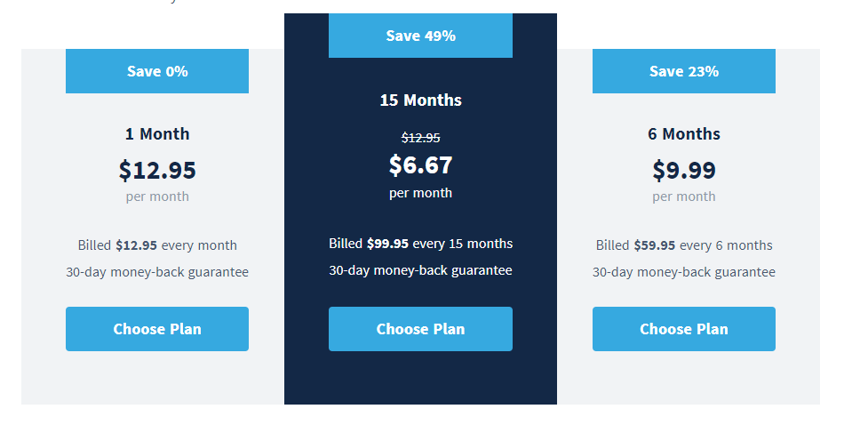Click Billed $12.95 every month text
The width and height of the screenshot is (868, 425).
[x=157, y=245]
